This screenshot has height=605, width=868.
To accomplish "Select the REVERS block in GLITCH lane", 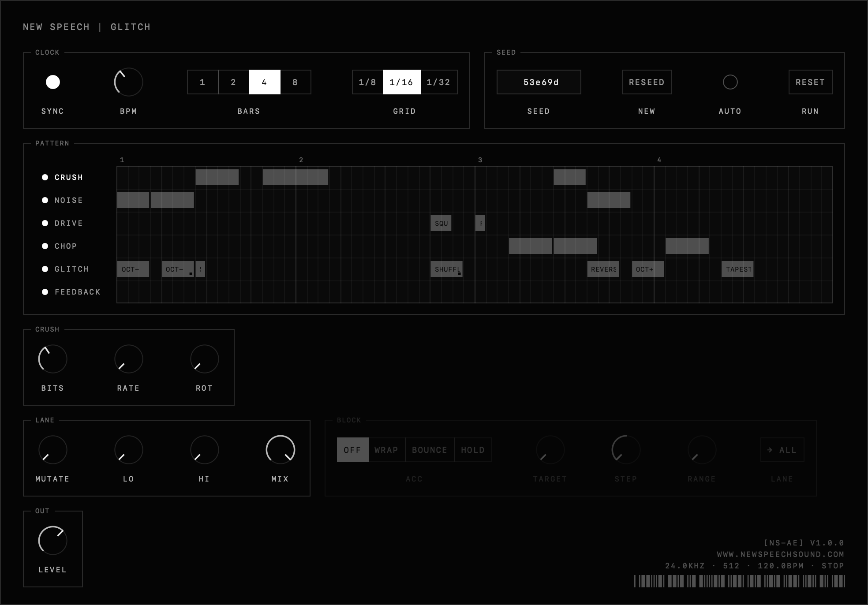I will (x=603, y=269).
